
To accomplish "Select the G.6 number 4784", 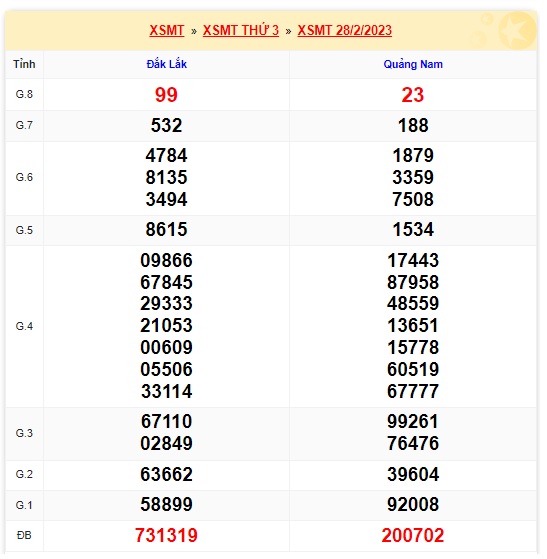I will [167, 156].
